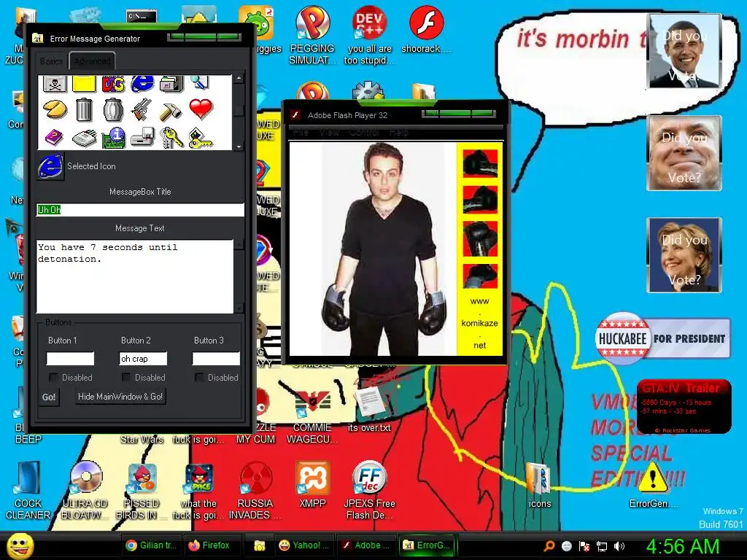Image resolution: width=747 pixels, height=560 pixels.
Task: Click icon list scroll down arrow
Action: click(239, 146)
